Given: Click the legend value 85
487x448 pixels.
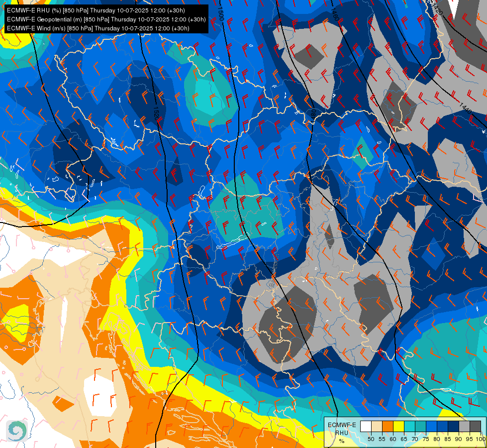Looking at the screenshot, I should coord(448,439).
